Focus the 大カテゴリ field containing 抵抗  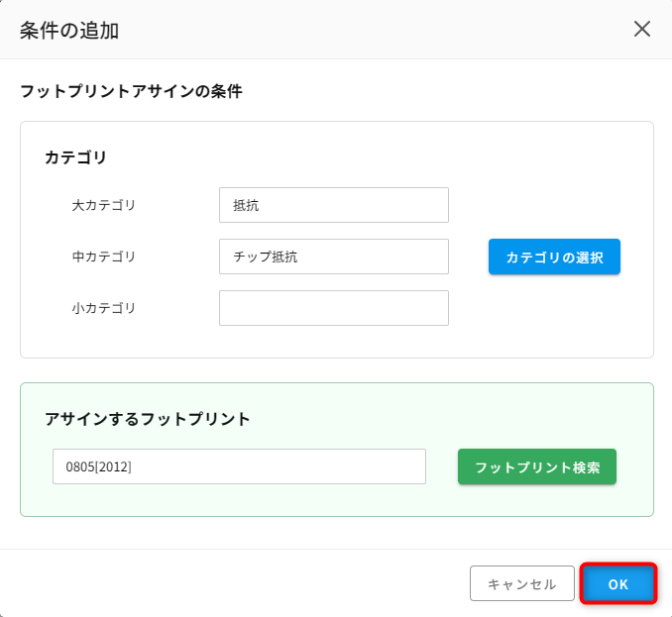pos(334,205)
